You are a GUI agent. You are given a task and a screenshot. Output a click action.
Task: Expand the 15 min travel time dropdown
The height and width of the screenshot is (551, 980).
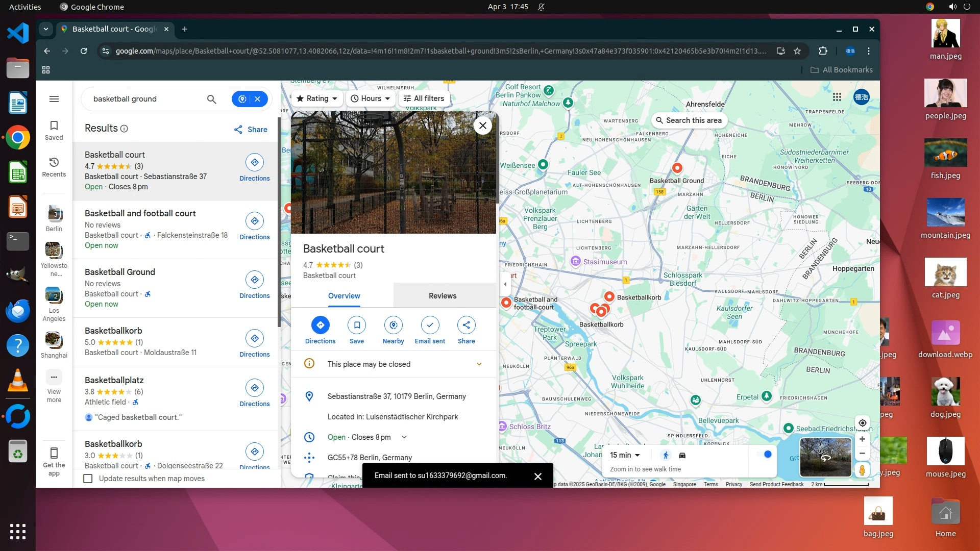[x=625, y=455]
